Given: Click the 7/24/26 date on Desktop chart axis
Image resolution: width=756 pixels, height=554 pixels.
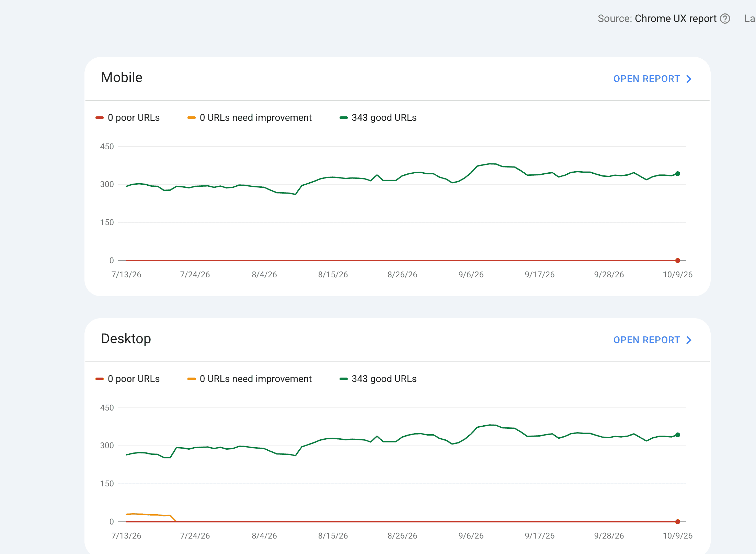Looking at the screenshot, I should pyautogui.click(x=195, y=536).
